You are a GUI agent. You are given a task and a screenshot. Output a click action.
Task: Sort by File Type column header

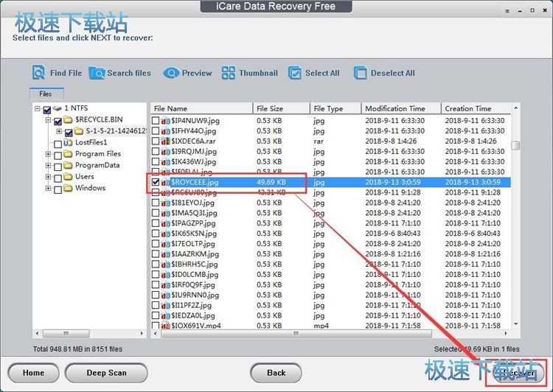tap(335, 108)
